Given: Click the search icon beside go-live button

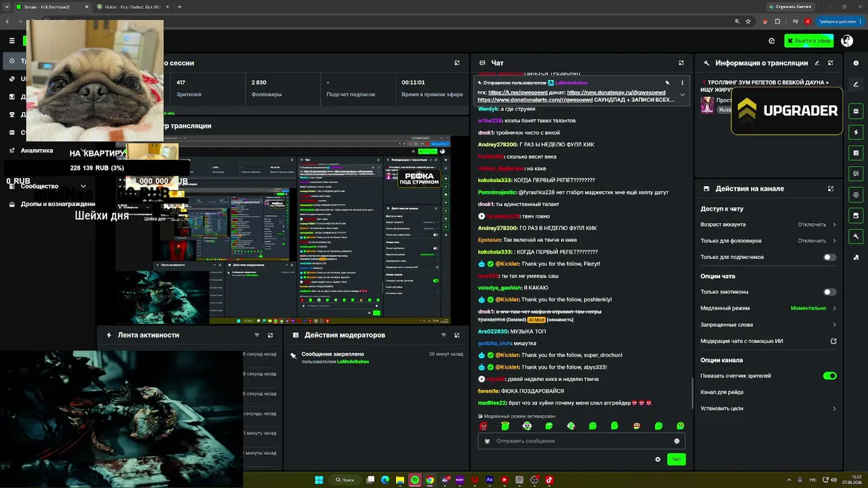Looking at the screenshot, I should click(772, 41).
